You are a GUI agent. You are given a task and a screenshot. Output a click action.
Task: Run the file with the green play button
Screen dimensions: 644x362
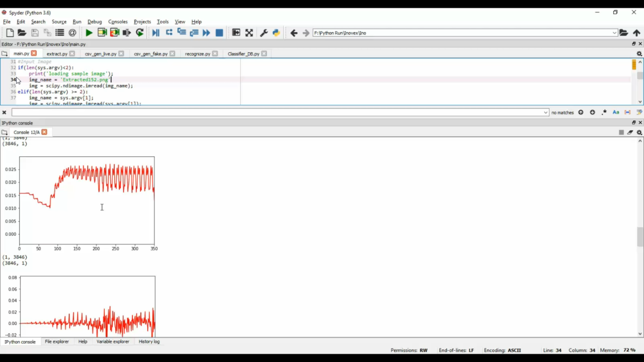click(x=89, y=33)
